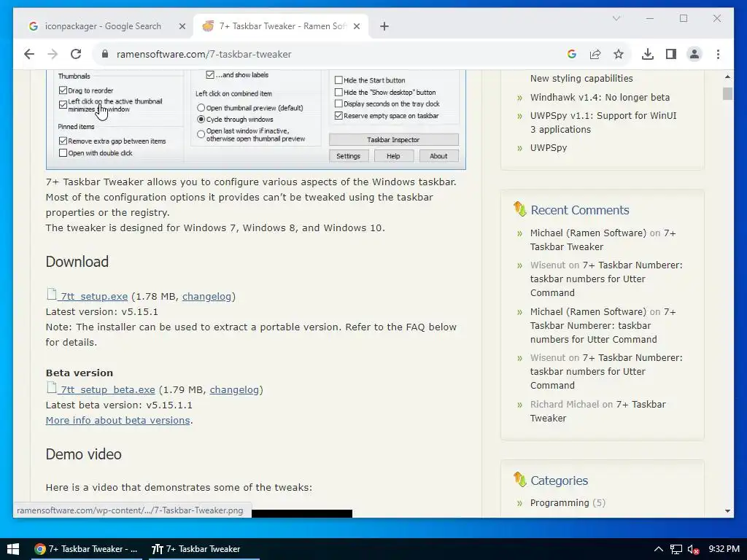Click the Drag to reorder checkbox in screenshot
Screen dimensions: 747x560
pyautogui.click(x=63, y=90)
